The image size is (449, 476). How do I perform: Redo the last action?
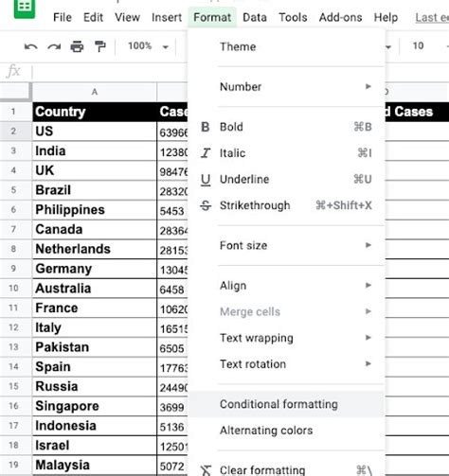(x=54, y=46)
